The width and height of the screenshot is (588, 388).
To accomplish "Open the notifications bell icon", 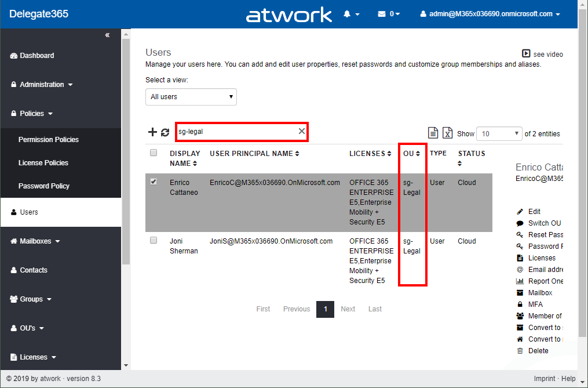I will coord(348,14).
